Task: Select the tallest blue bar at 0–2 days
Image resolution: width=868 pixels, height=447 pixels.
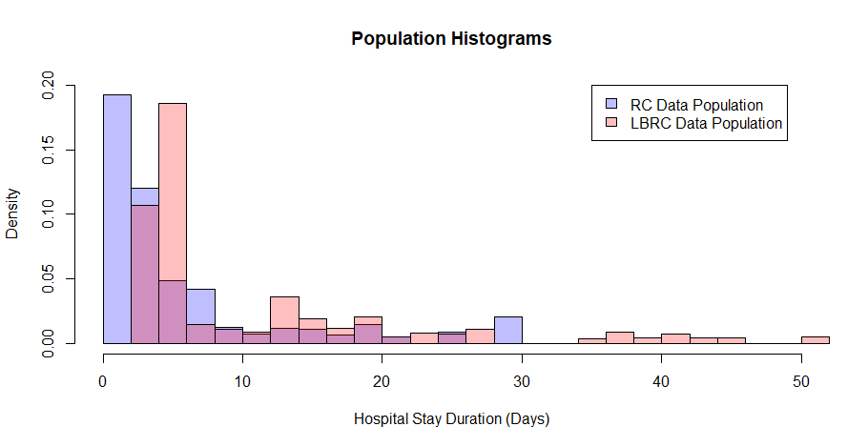Action: pos(117,218)
